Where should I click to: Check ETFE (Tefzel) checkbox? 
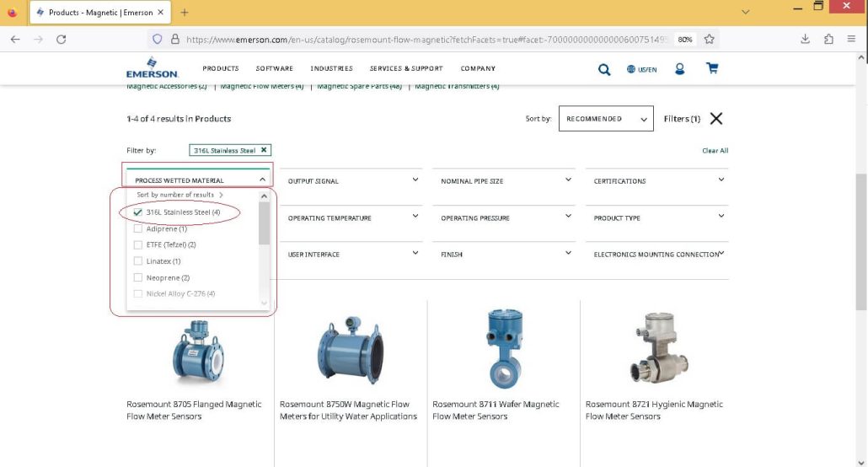pyautogui.click(x=138, y=244)
